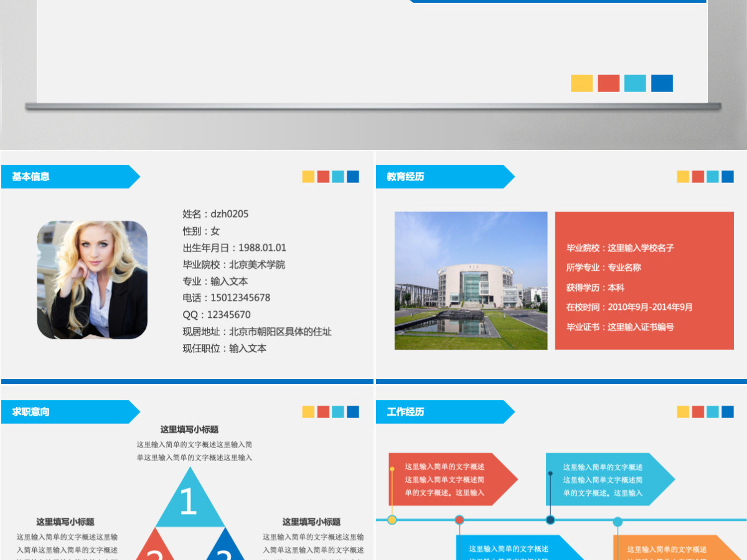Click the red square on the 求职意向 slide
747x560 pixels.
coord(323,412)
